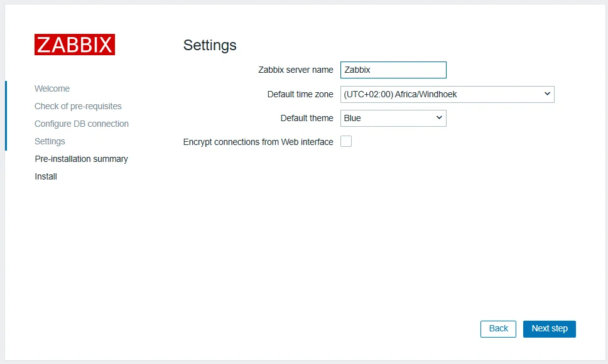This screenshot has width=608, height=364.
Task: Select Configure DB connection step
Action: point(82,124)
